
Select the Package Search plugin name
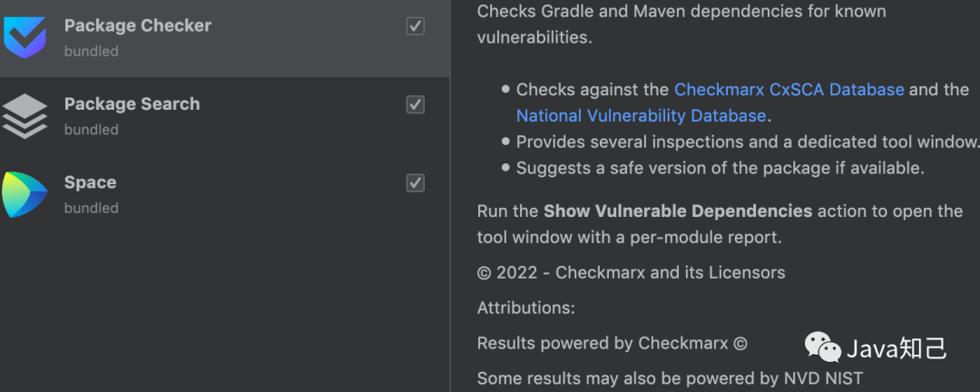(132, 103)
